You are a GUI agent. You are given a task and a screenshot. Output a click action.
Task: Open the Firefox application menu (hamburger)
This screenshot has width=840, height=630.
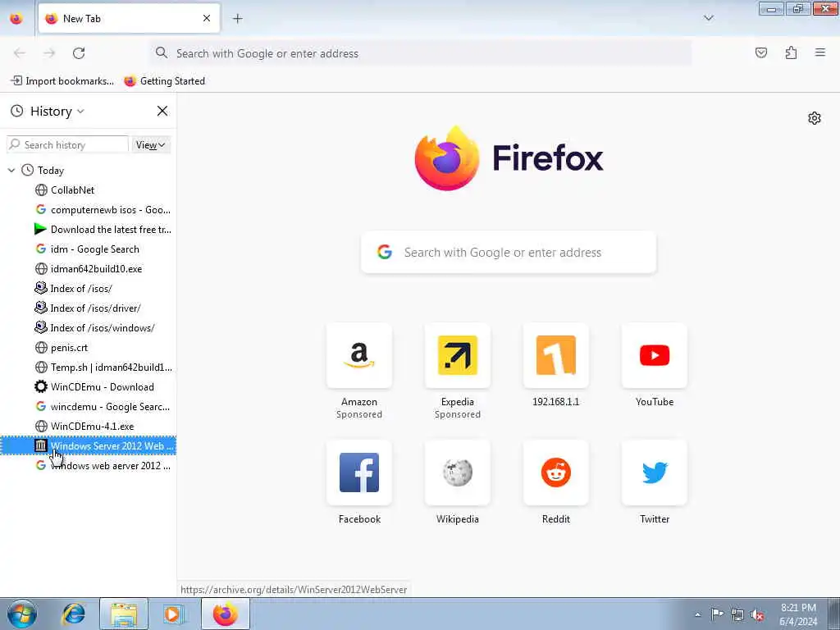820,52
